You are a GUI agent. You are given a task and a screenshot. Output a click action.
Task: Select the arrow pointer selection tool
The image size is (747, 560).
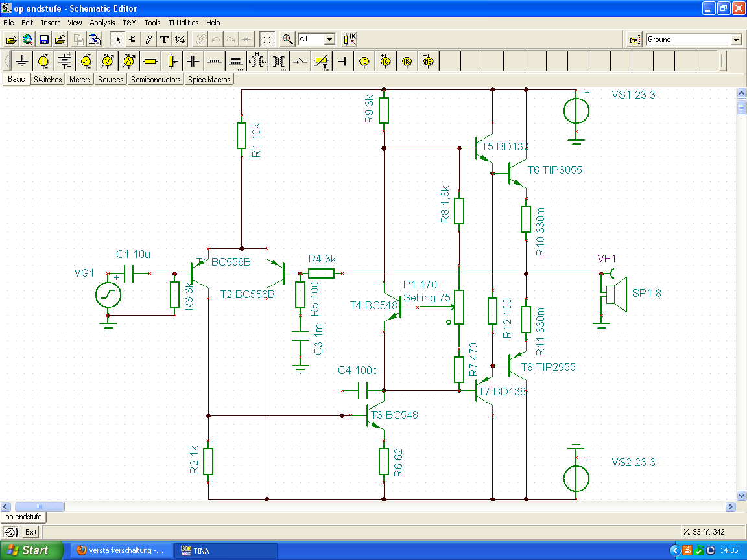click(x=117, y=40)
